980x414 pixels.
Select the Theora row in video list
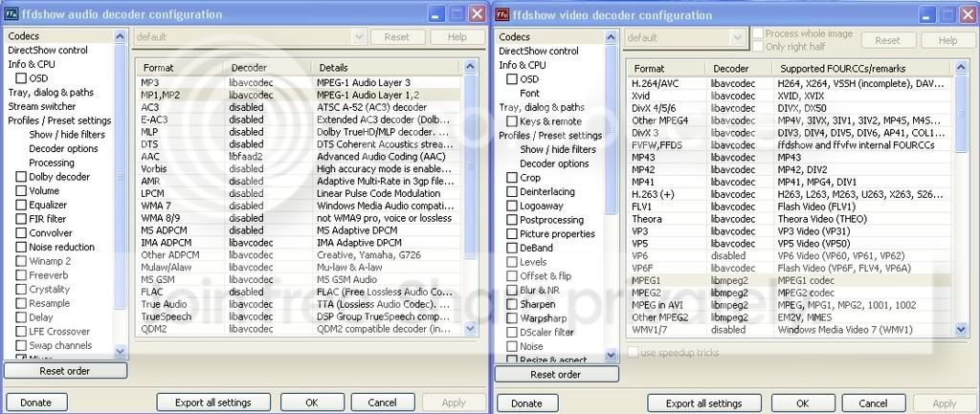[790, 219]
